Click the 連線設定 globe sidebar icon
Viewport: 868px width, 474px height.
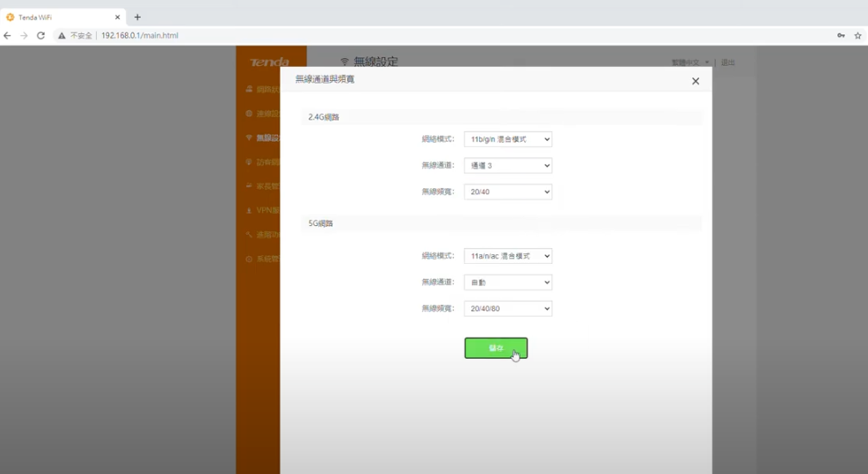coord(249,113)
